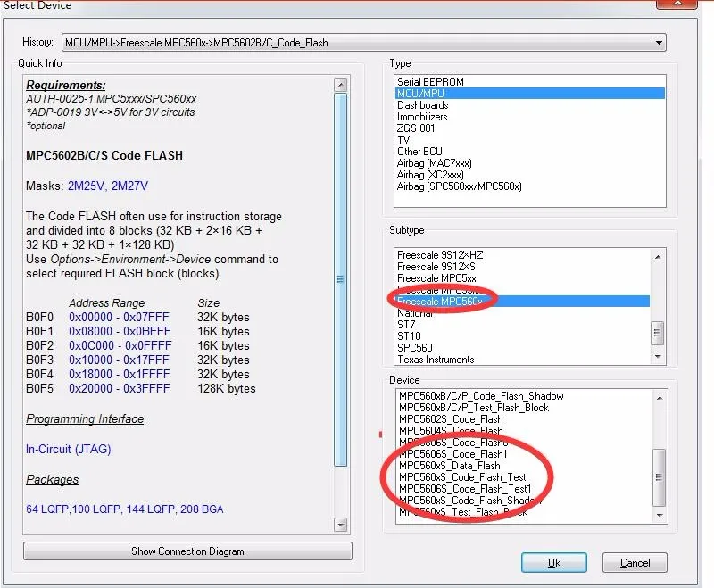This screenshot has width=714, height=588.
Task: Click masks text 2M25V, 2M27V
Action: (108, 186)
